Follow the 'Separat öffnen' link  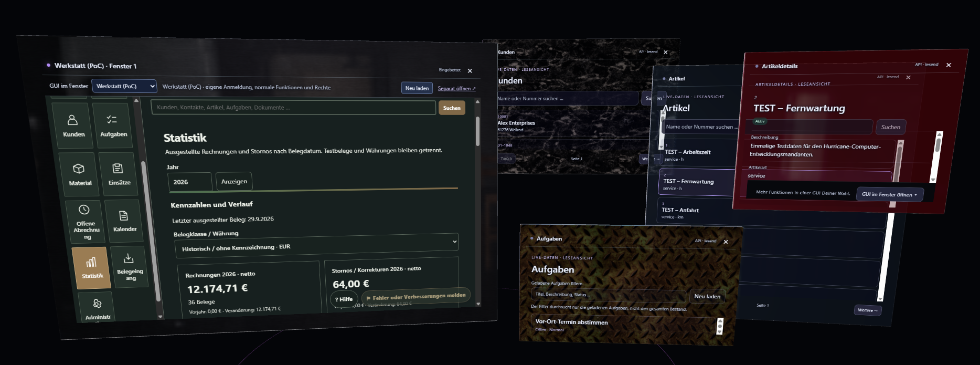click(x=456, y=89)
